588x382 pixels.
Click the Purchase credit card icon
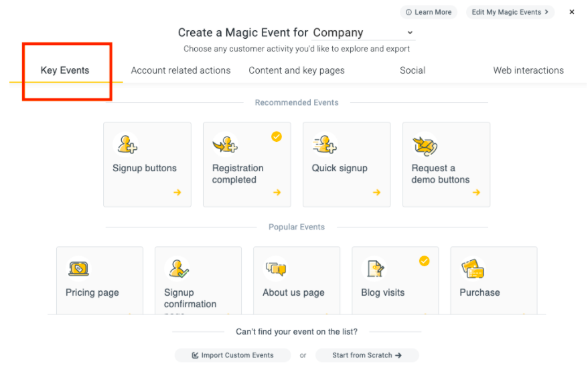[x=473, y=269]
